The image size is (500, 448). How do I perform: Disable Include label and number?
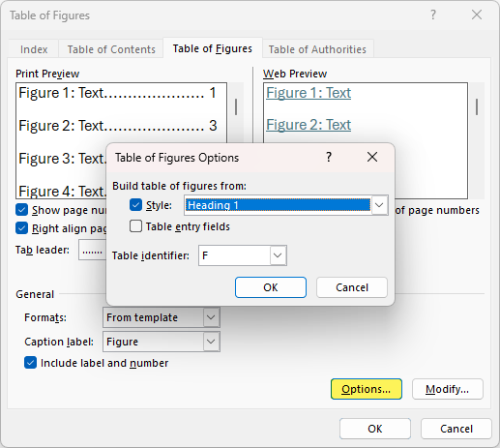click(x=30, y=363)
